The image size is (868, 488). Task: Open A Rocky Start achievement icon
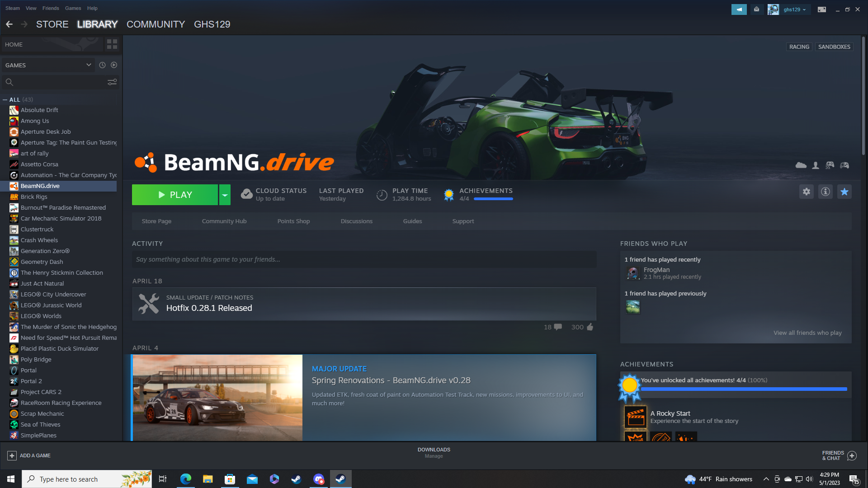(636, 417)
